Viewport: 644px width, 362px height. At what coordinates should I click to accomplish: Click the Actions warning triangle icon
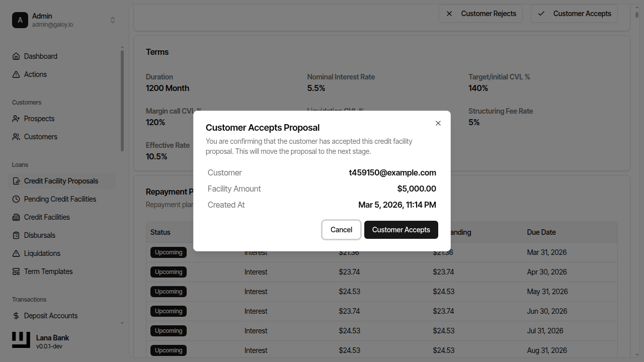tap(16, 74)
